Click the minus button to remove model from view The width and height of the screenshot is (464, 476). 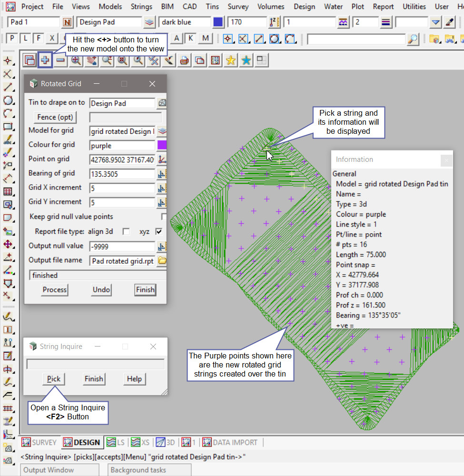click(60, 60)
